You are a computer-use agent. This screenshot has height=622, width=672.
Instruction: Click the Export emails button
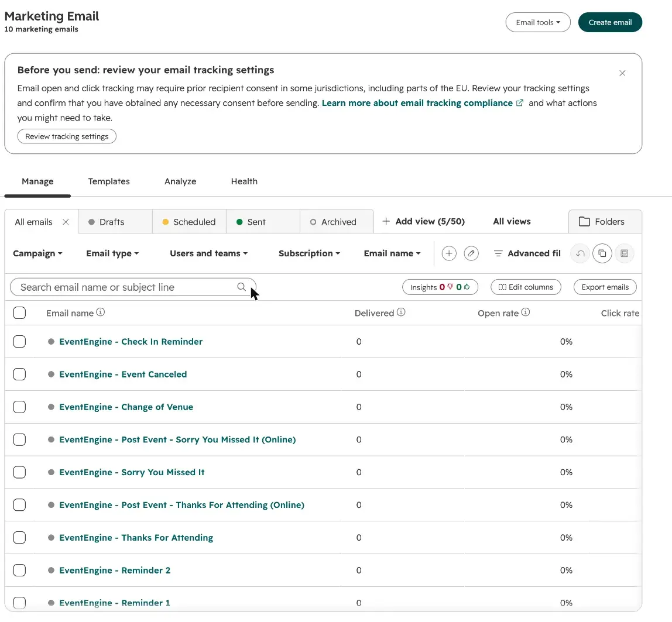(605, 287)
